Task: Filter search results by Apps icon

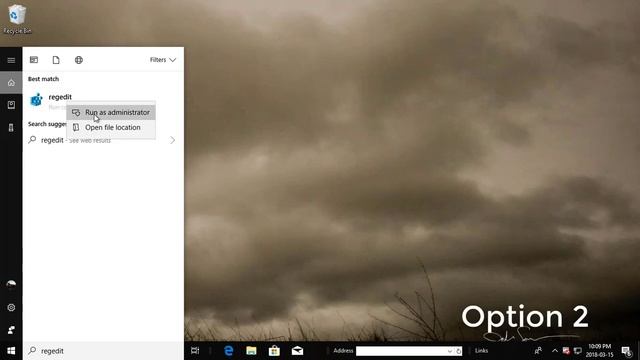Action: [x=34, y=60]
